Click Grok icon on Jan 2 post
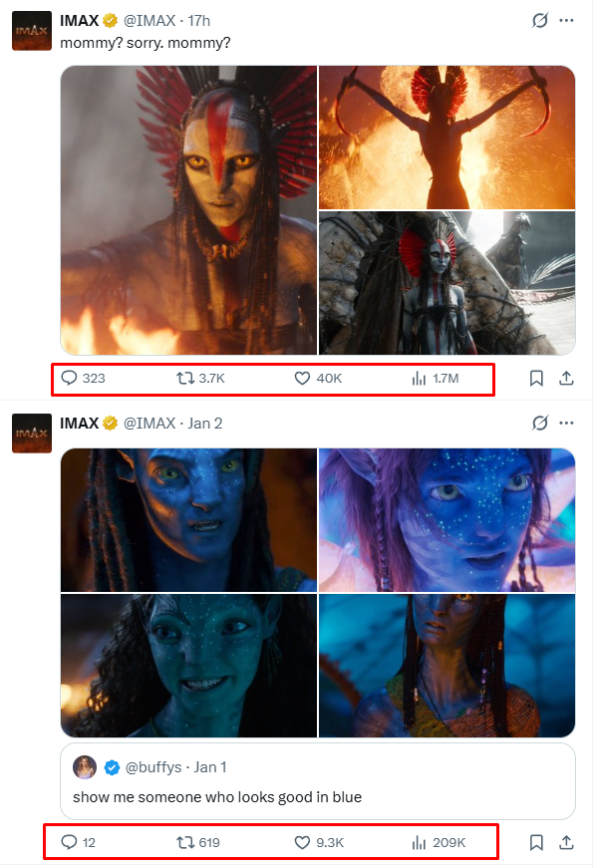 pyautogui.click(x=540, y=423)
